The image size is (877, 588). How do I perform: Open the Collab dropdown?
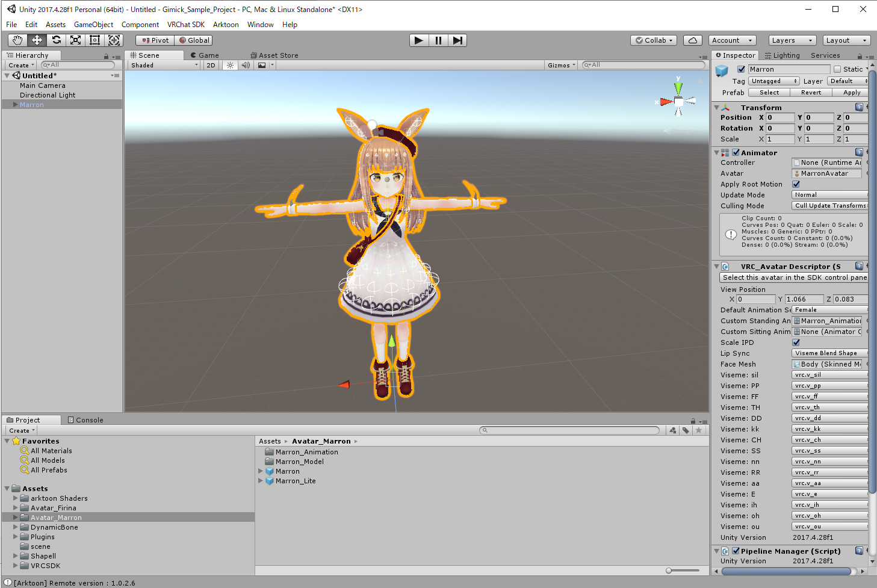(654, 40)
